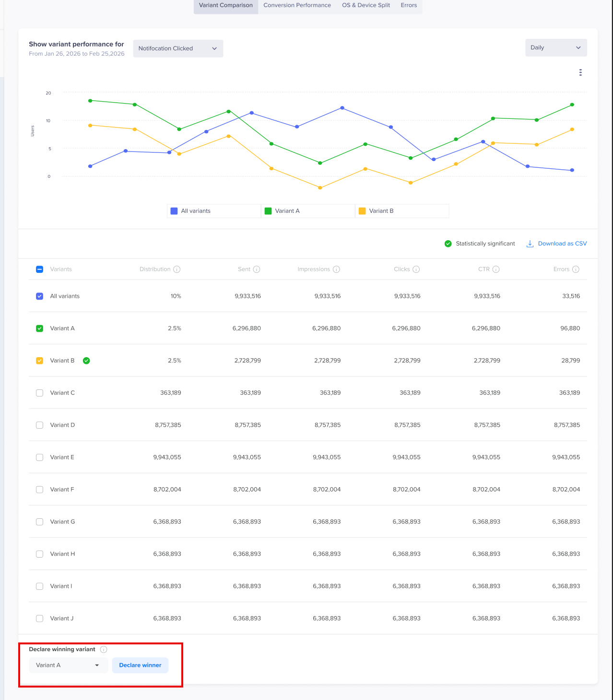613x700 pixels.
Task: Click Variant B's green significance badge
Action: [86, 361]
